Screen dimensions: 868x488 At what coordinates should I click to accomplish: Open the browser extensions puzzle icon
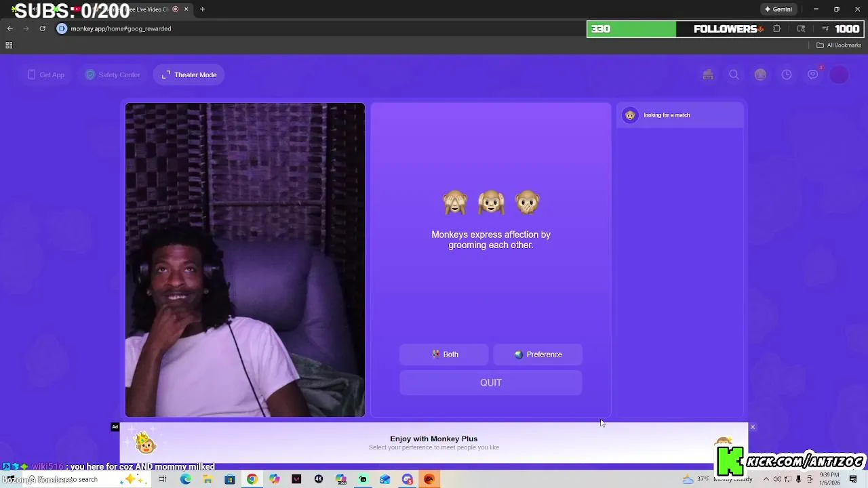[x=777, y=28]
